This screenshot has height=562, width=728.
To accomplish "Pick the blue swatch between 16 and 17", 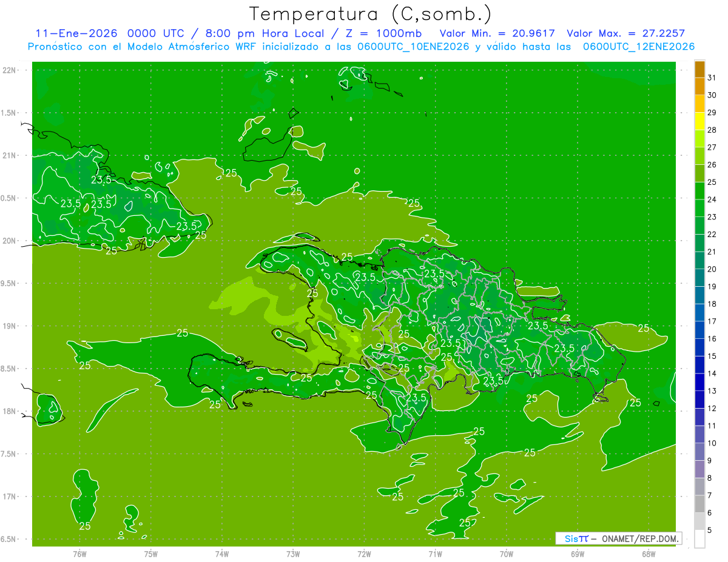I will click(699, 330).
